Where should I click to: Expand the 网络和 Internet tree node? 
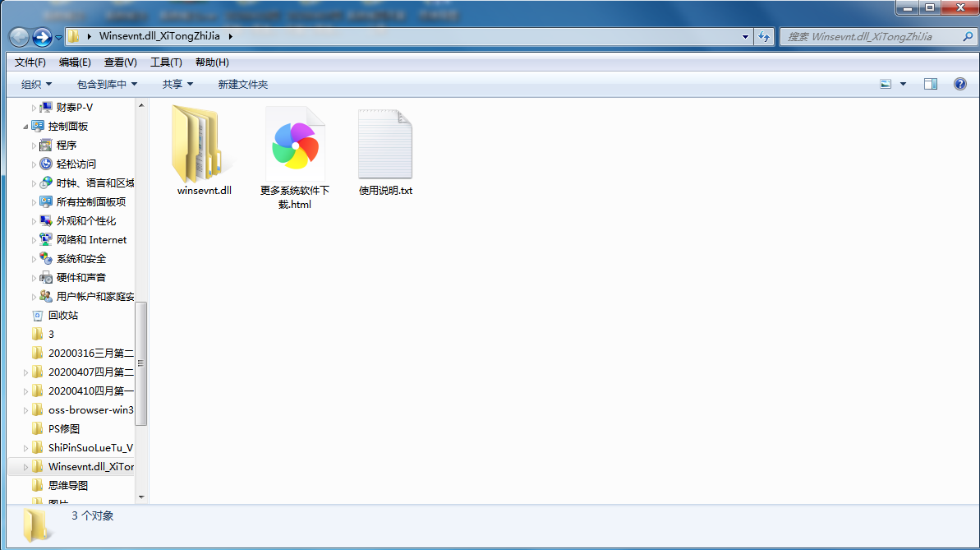click(x=34, y=239)
